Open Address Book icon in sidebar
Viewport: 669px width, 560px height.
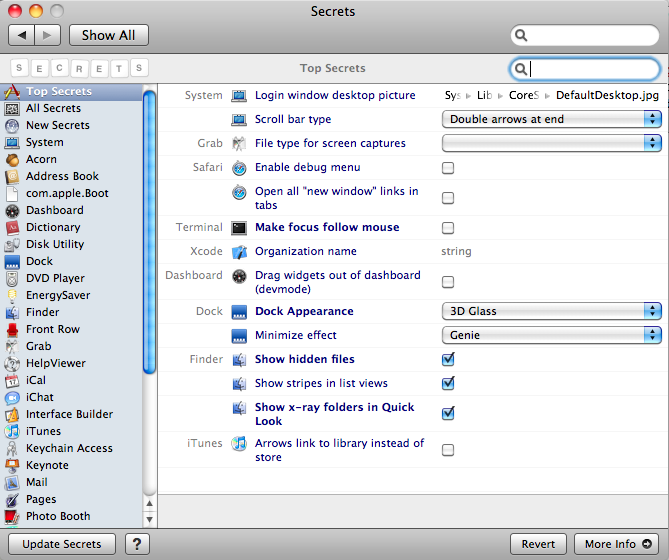[x=12, y=177]
